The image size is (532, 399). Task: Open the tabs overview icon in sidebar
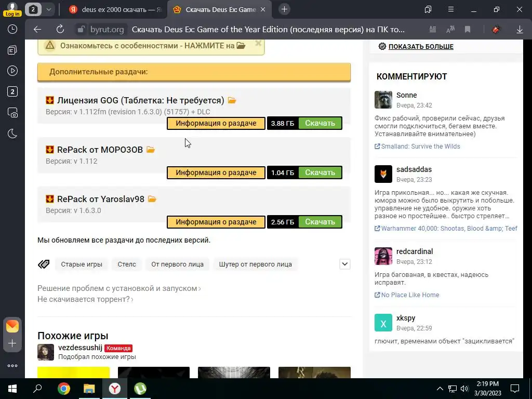pyautogui.click(x=12, y=50)
